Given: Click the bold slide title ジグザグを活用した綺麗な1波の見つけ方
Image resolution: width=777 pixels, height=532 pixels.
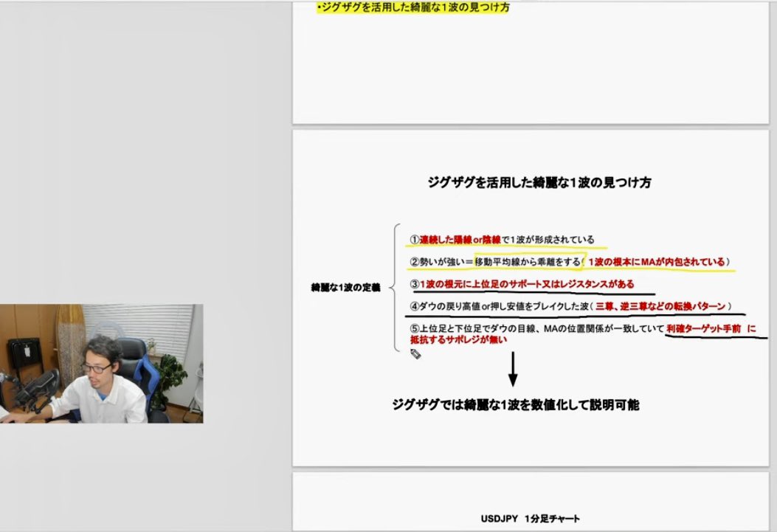Looking at the screenshot, I should tap(539, 182).
